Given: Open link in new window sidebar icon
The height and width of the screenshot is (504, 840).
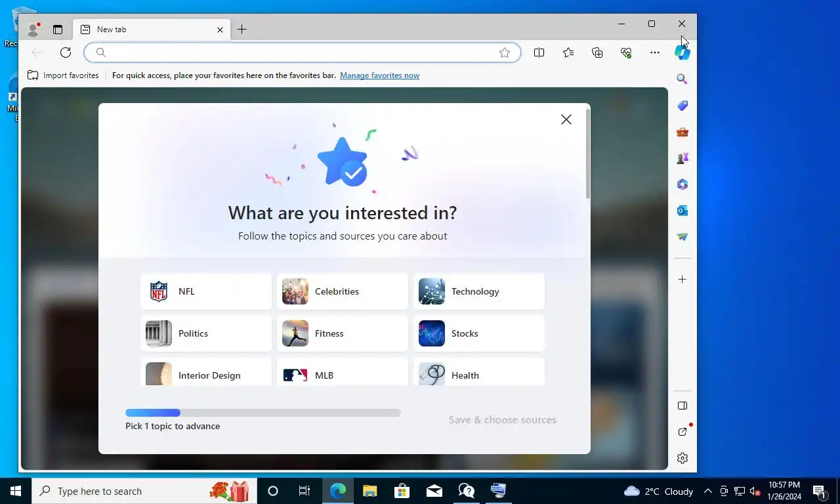Looking at the screenshot, I should [682, 432].
